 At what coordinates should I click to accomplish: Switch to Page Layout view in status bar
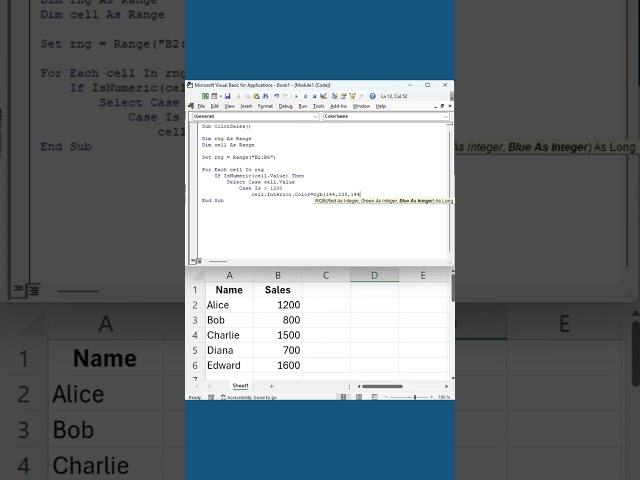tap(359, 397)
